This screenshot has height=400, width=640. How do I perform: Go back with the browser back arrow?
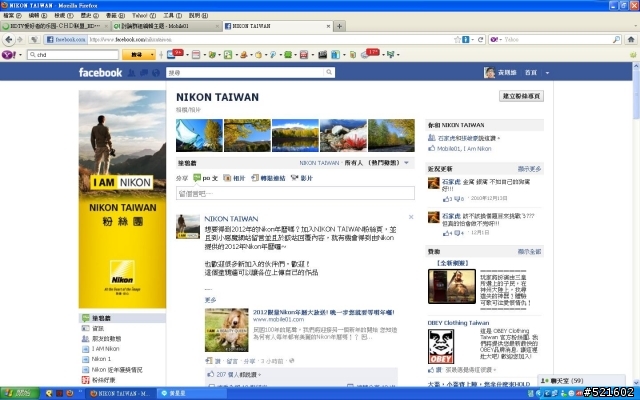[9, 40]
